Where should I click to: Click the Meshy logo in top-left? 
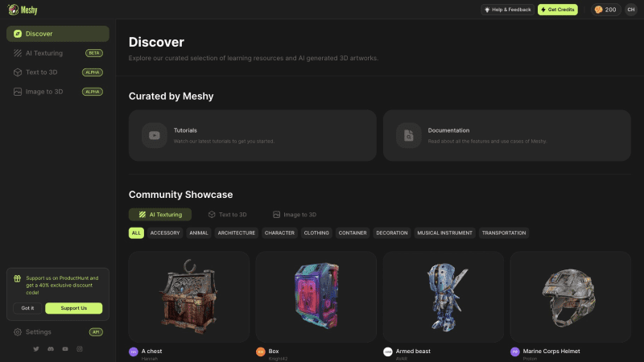click(x=23, y=10)
